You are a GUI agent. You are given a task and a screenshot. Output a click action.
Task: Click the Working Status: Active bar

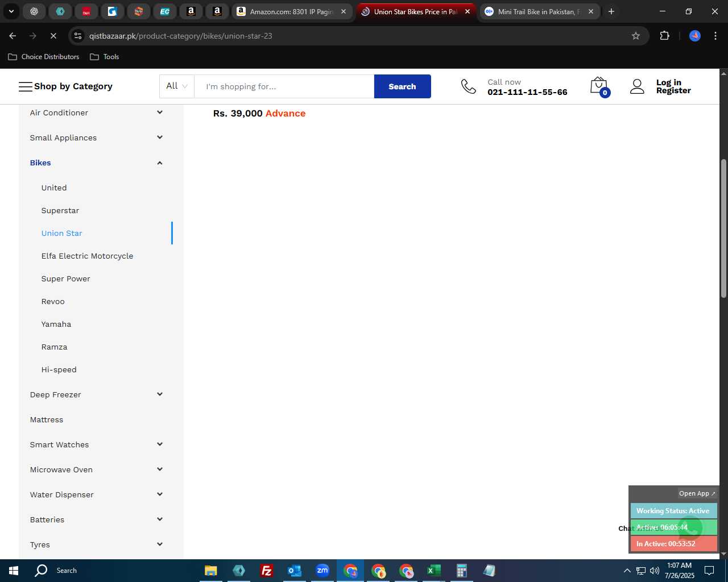pyautogui.click(x=673, y=511)
